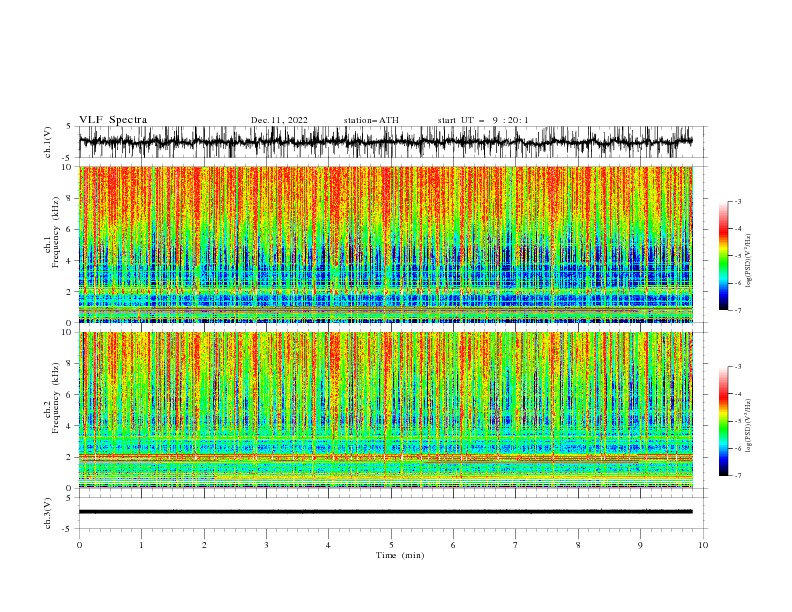Click the "ch.3(V)" axis label
Viewport: 792px width, 612px height.
coord(48,513)
